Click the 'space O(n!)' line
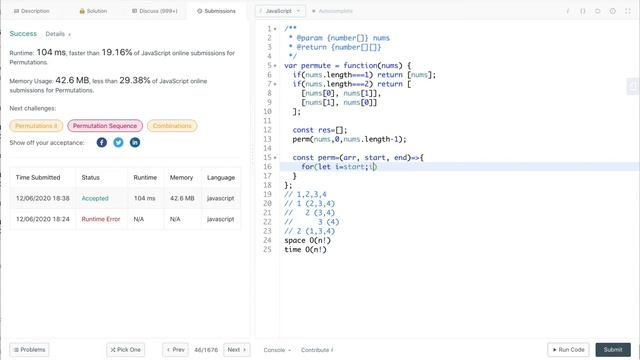 click(307, 240)
